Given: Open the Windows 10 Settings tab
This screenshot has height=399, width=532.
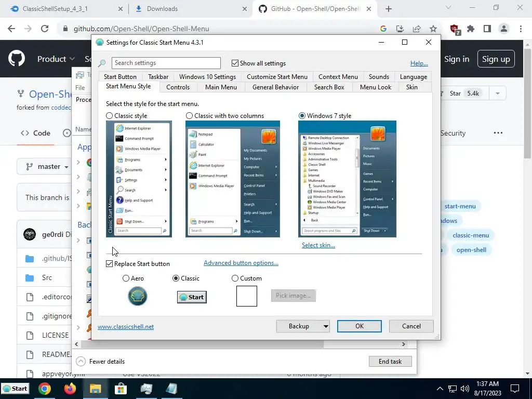Looking at the screenshot, I should tap(207, 77).
